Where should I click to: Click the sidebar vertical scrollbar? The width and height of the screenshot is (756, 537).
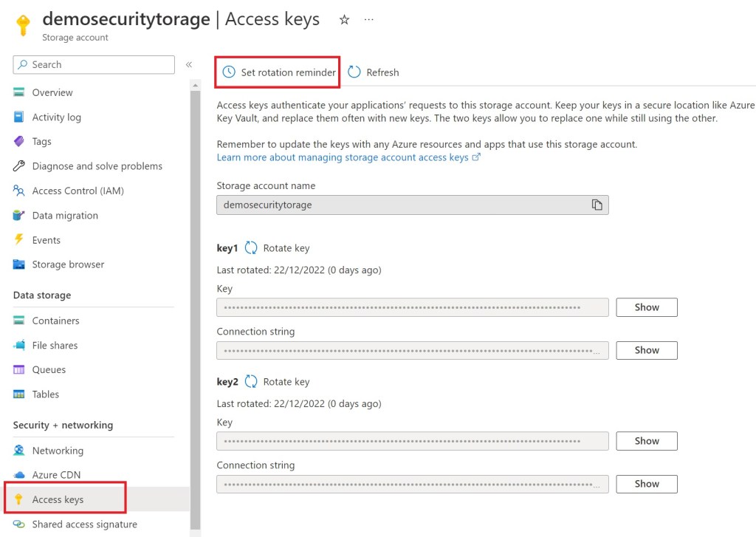point(195,295)
